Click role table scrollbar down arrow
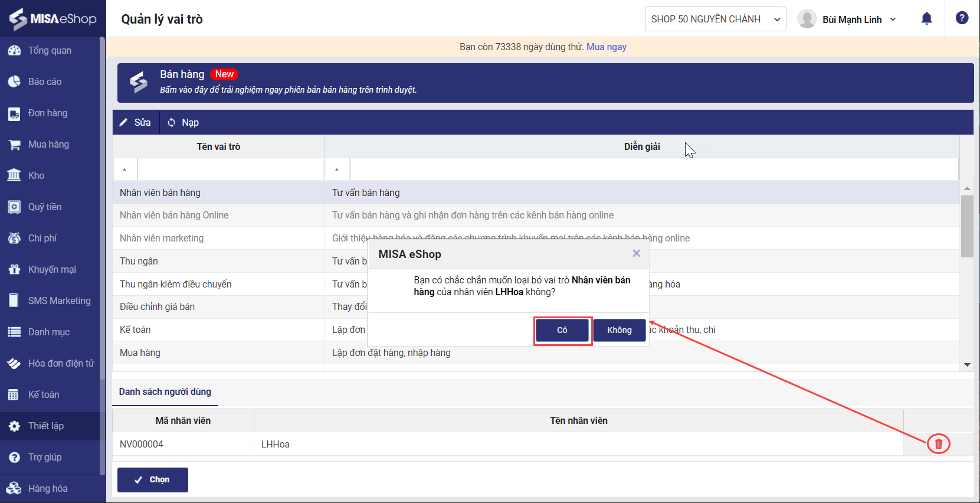Viewport: 980px width, 503px height. pyautogui.click(x=967, y=365)
